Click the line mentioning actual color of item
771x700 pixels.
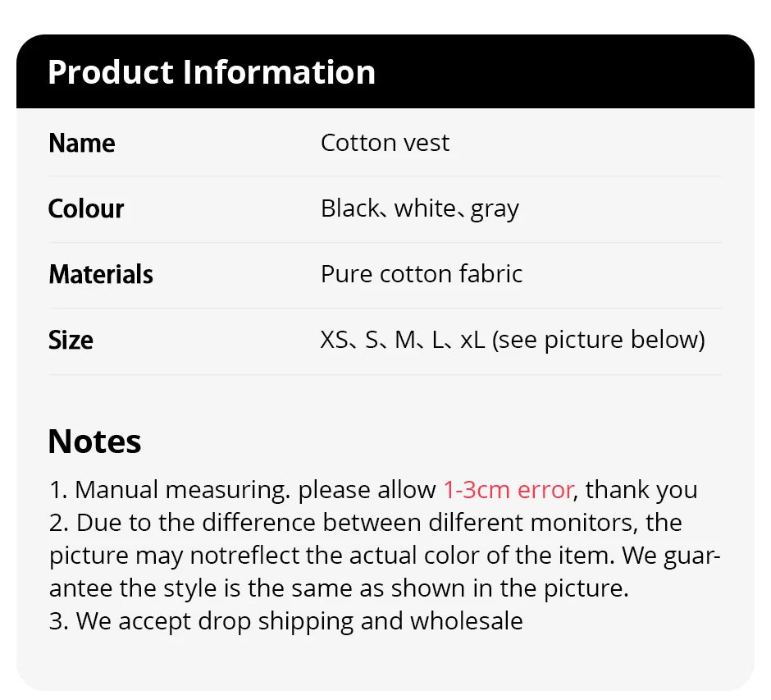385,556
